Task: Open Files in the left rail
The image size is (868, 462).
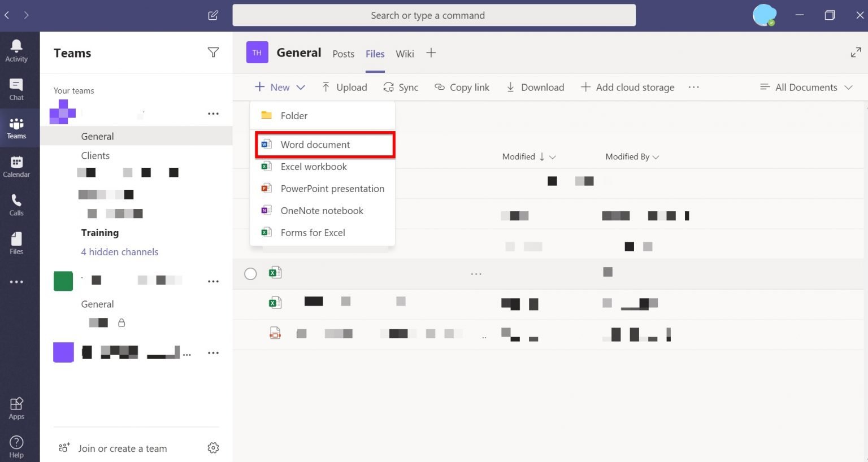Action: (16, 243)
